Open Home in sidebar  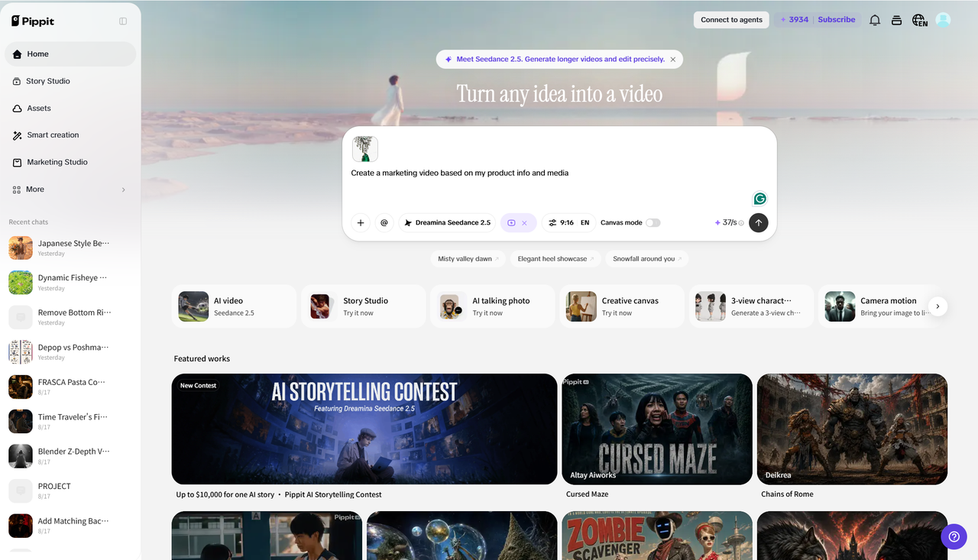70,54
